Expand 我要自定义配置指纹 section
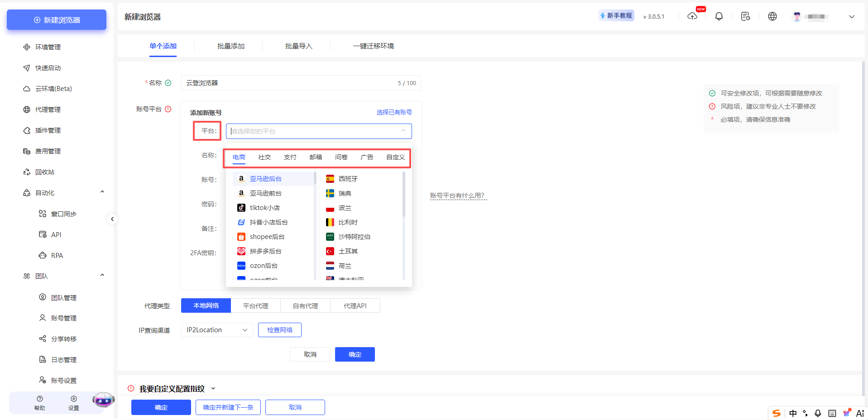The image size is (868, 420). point(172,388)
